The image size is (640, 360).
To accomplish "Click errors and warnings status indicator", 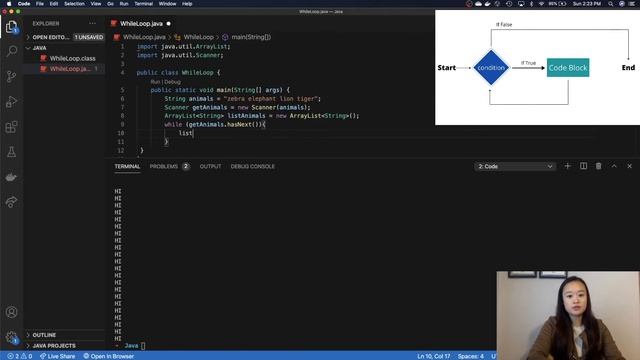I will pos(20,356).
